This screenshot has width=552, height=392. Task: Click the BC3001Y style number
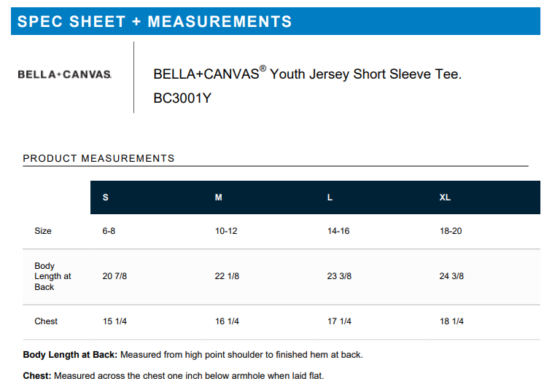[x=182, y=98]
